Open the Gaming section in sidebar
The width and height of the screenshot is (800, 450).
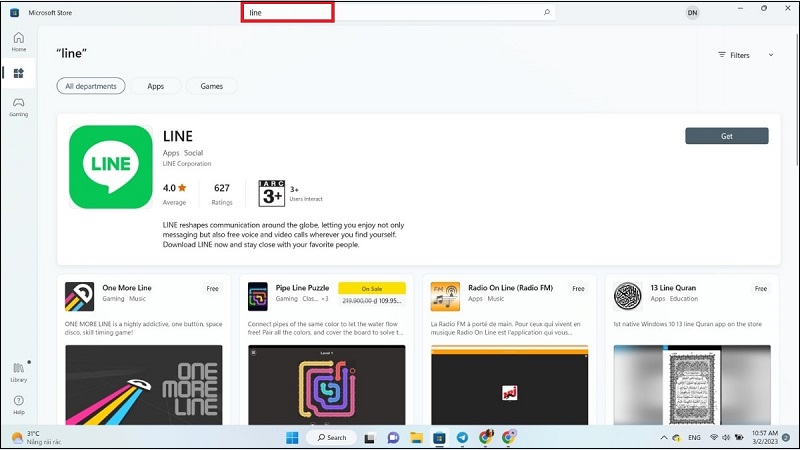click(18, 105)
